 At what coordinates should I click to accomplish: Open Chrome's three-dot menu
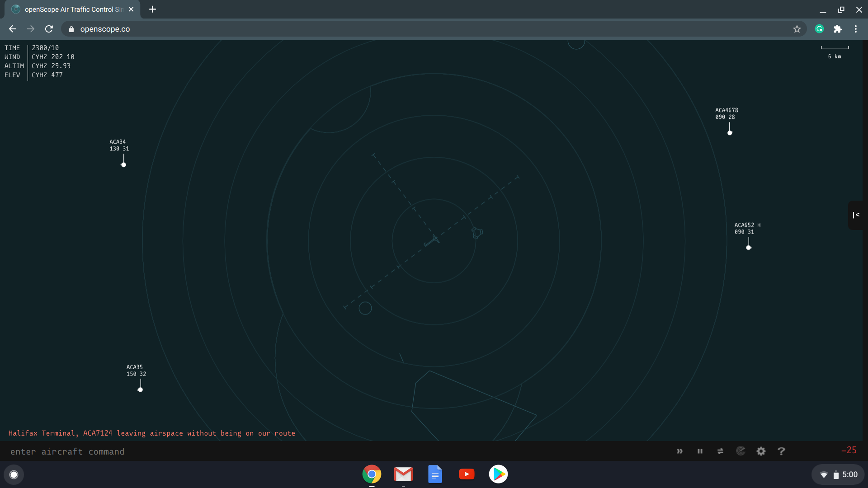(x=856, y=28)
